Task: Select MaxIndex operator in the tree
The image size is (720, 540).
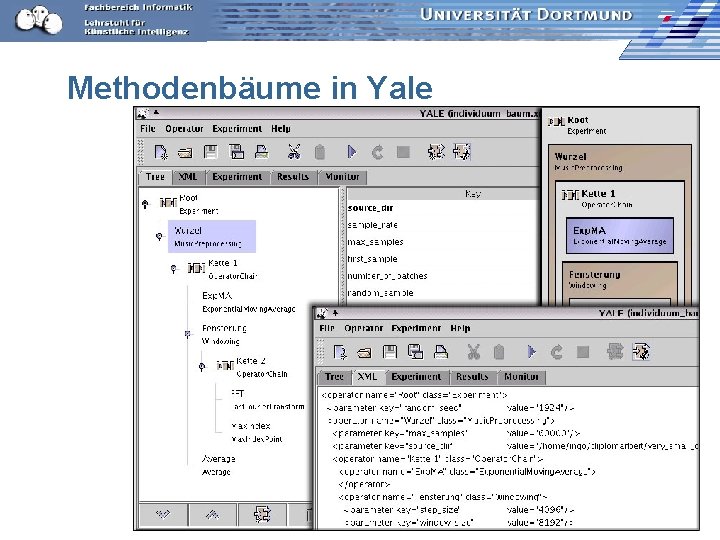Action: (257, 432)
